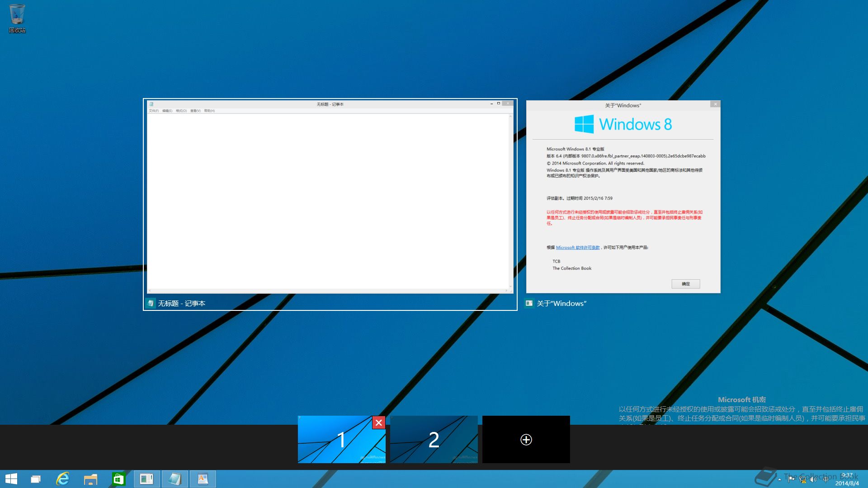
Task: Click the Chinese input method indicator
Action: 826,479
